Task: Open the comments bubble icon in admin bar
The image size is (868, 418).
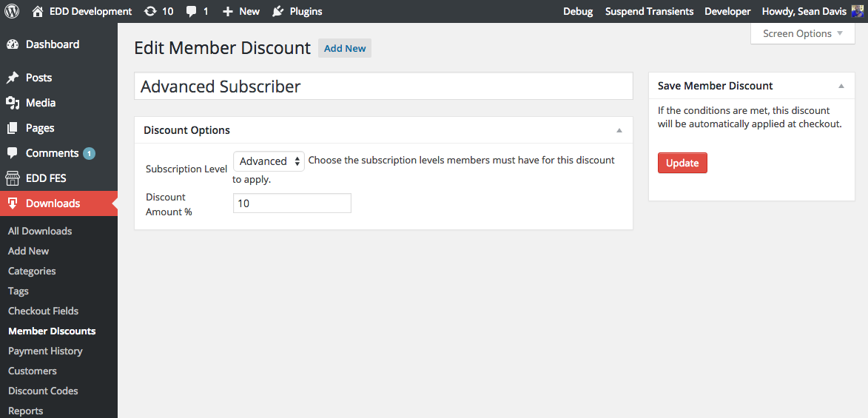Action: click(192, 11)
